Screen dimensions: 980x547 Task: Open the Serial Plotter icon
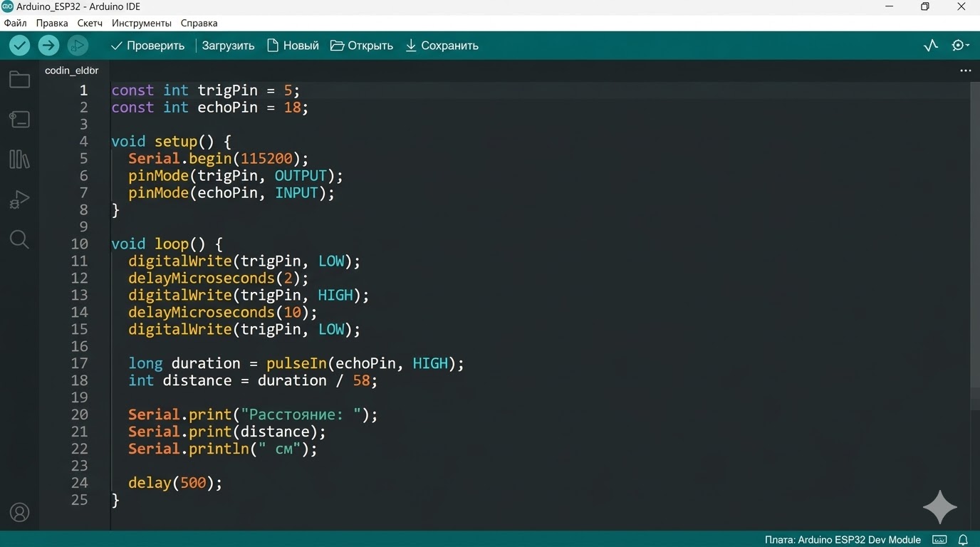tap(930, 45)
